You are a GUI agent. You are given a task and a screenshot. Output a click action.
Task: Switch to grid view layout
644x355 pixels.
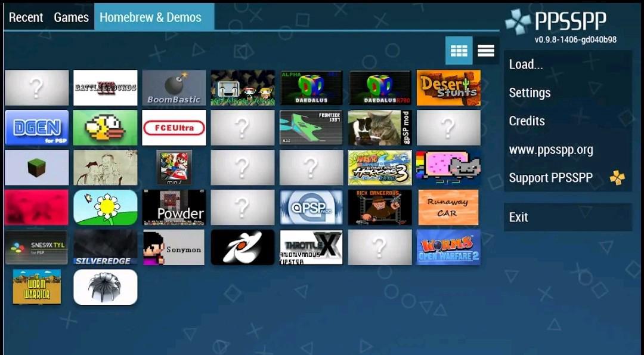tap(460, 51)
